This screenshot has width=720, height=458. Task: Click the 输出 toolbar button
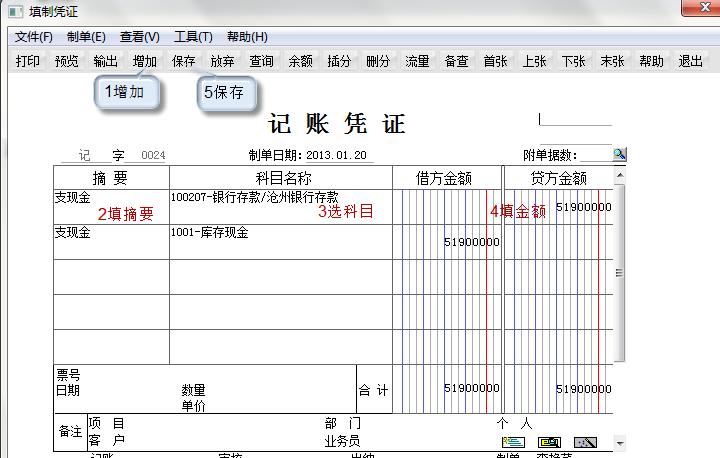coord(106,61)
